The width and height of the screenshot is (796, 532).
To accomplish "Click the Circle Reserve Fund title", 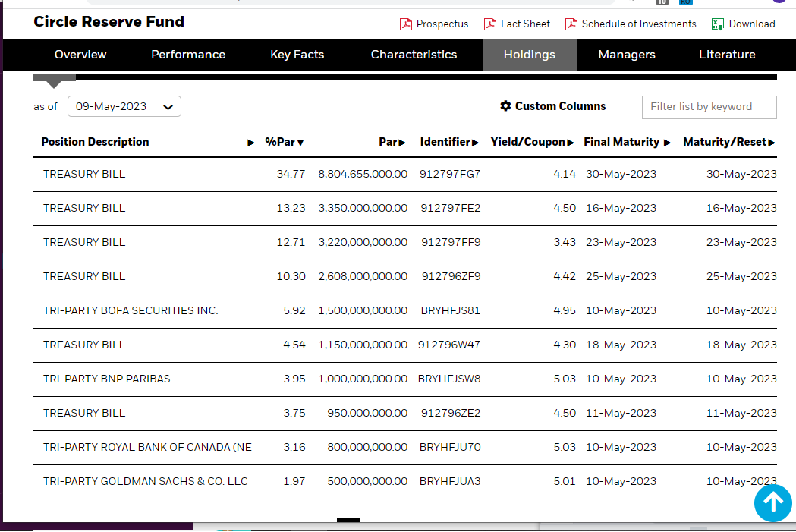I will tap(109, 22).
